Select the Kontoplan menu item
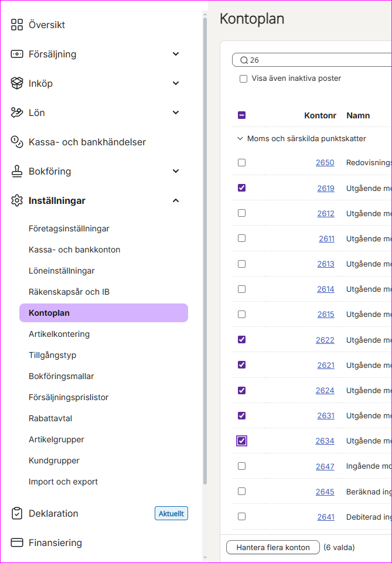This screenshot has width=392, height=563. pyautogui.click(x=104, y=313)
